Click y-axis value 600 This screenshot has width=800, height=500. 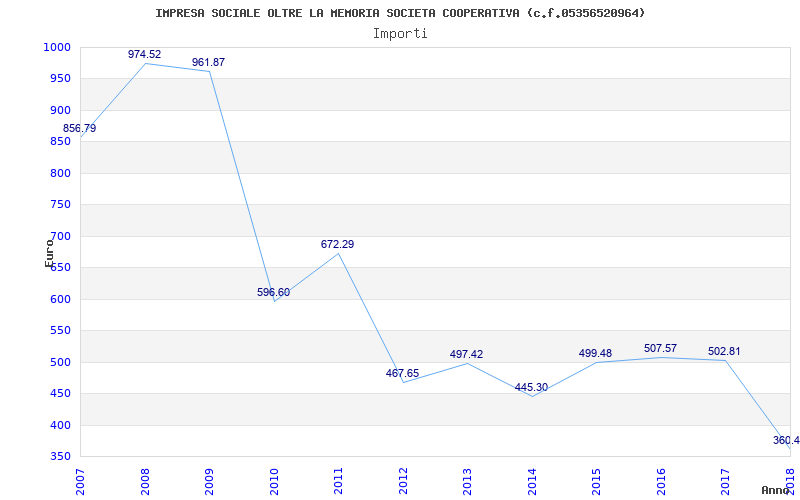60,299
